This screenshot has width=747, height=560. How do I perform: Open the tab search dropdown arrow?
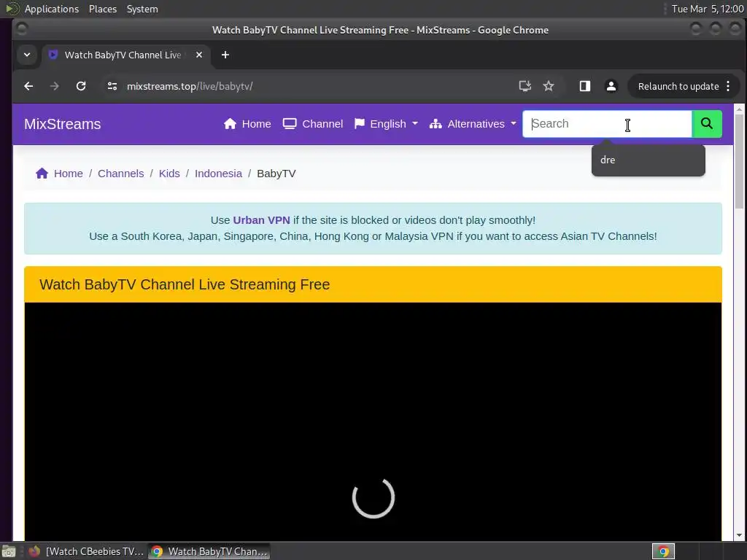pyautogui.click(x=27, y=55)
